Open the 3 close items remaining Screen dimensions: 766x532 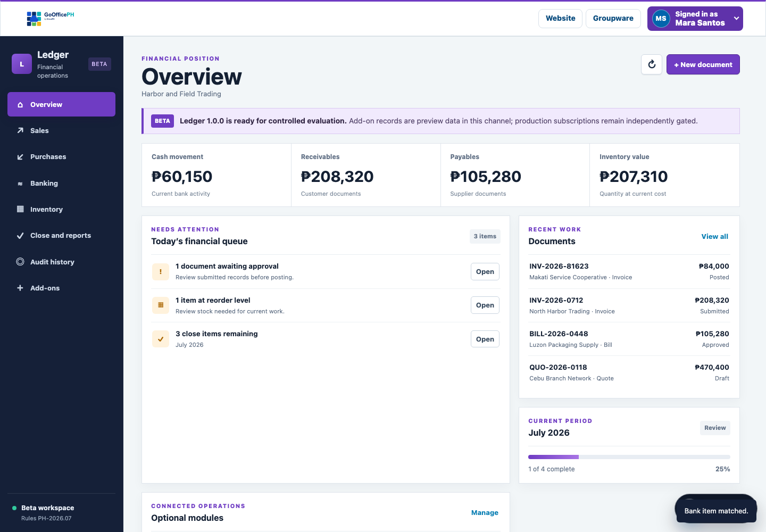(485, 339)
